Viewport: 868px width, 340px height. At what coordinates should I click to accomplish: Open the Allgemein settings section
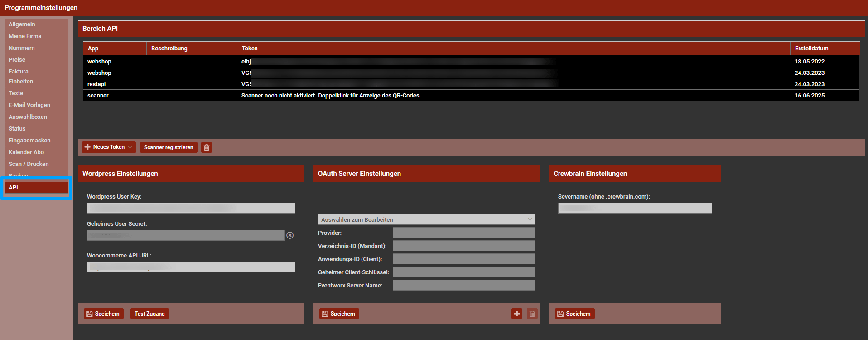37,24
